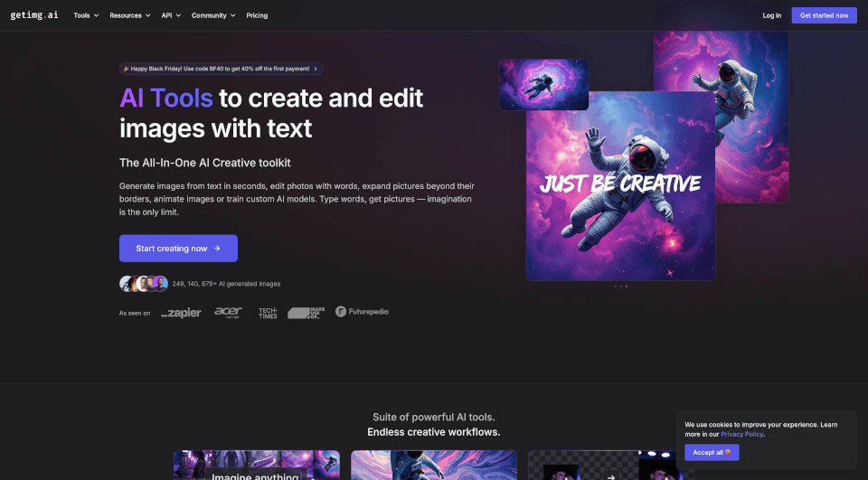The width and height of the screenshot is (868, 480).
Task: Expand the Resources dropdown menu
Action: (x=131, y=15)
